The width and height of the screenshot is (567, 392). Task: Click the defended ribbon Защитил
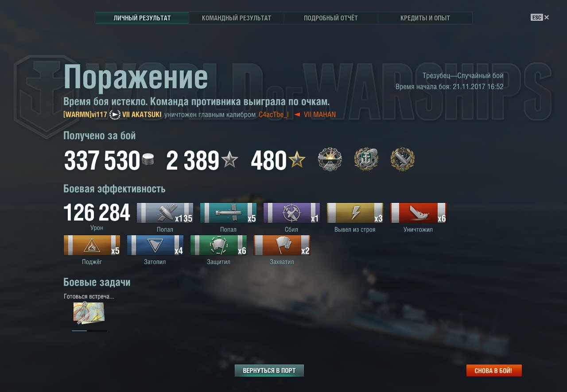(x=218, y=245)
